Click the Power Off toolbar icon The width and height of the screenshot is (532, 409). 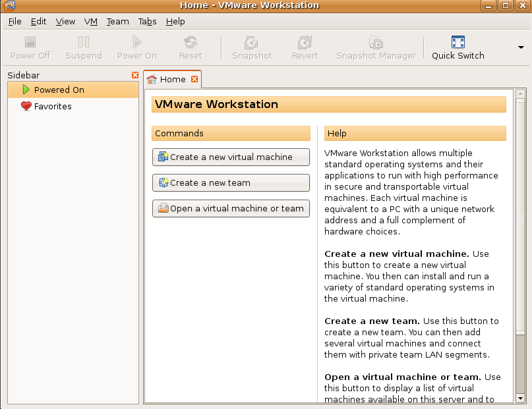(x=30, y=42)
